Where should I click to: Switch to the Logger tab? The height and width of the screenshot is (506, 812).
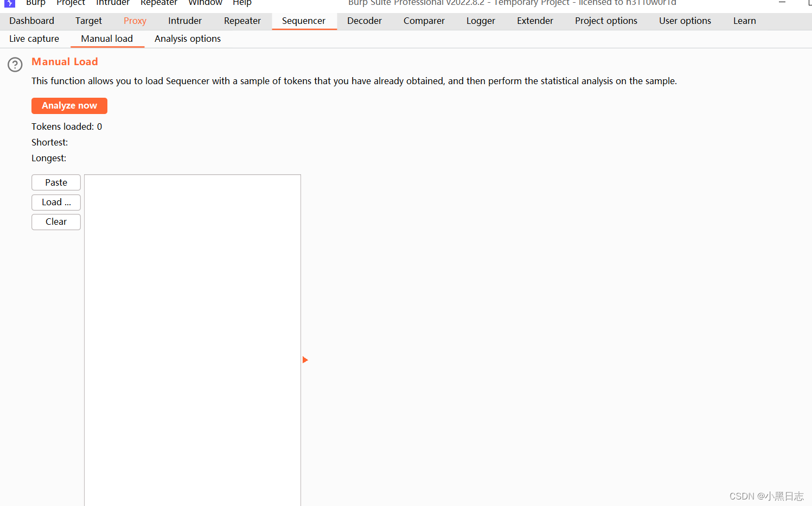(x=481, y=21)
